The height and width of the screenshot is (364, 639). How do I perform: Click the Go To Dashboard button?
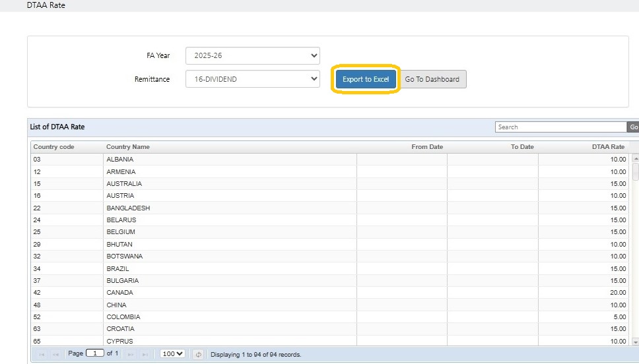click(432, 79)
